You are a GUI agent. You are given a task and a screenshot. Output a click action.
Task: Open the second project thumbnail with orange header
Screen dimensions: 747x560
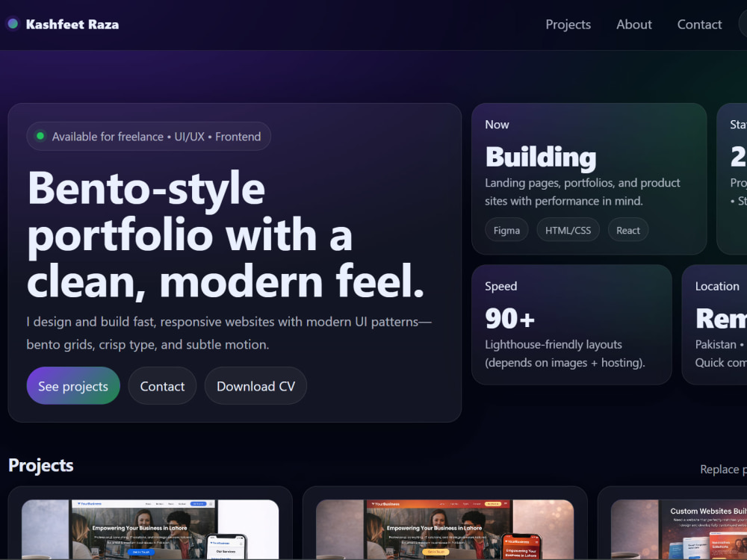click(444, 529)
